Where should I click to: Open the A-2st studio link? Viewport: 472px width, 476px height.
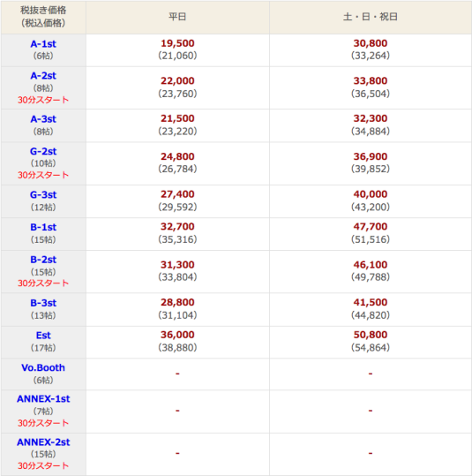(43, 76)
